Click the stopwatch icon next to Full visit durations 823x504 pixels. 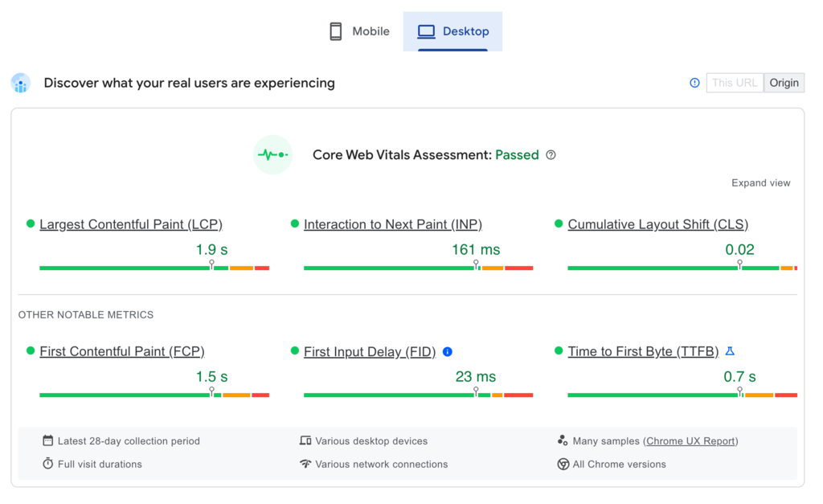point(48,464)
